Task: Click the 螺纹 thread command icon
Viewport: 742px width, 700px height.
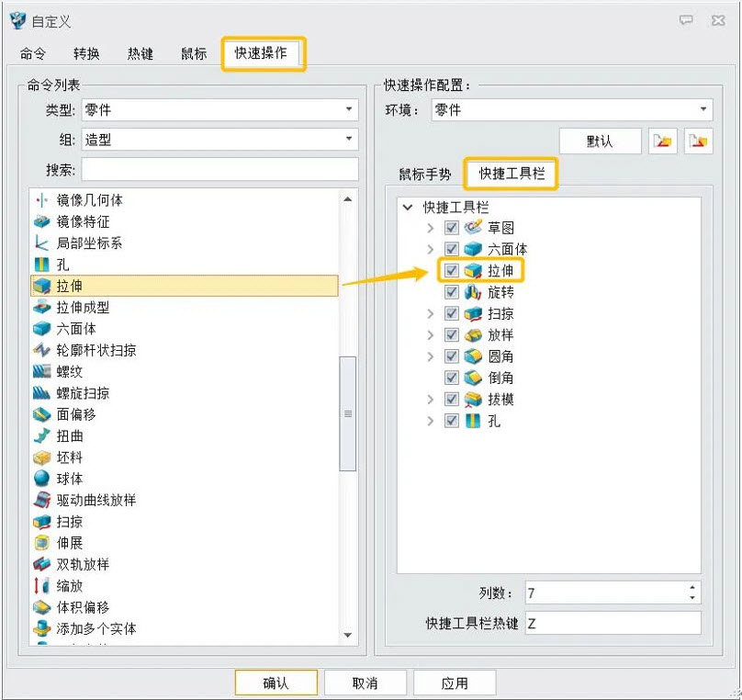Action: pyautogui.click(x=41, y=372)
